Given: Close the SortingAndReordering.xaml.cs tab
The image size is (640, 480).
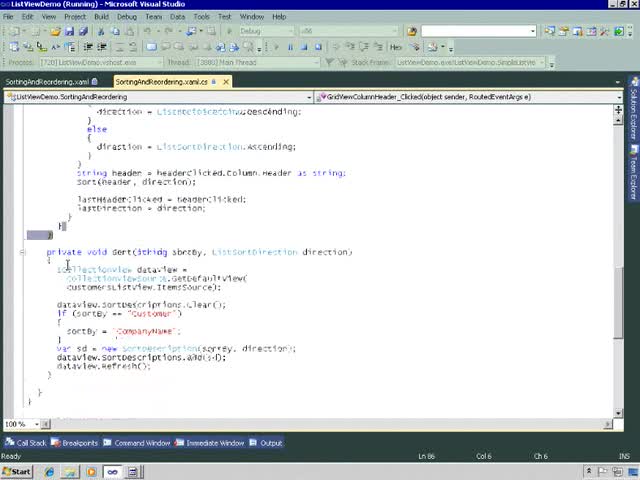Looking at the screenshot, I should pyautogui.click(x=227, y=81).
